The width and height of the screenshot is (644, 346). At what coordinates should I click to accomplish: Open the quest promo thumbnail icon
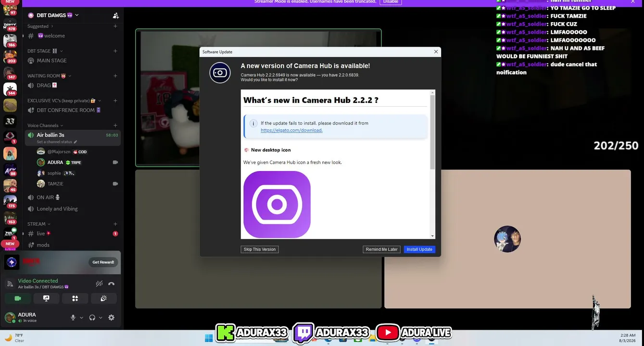pyautogui.click(x=12, y=262)
